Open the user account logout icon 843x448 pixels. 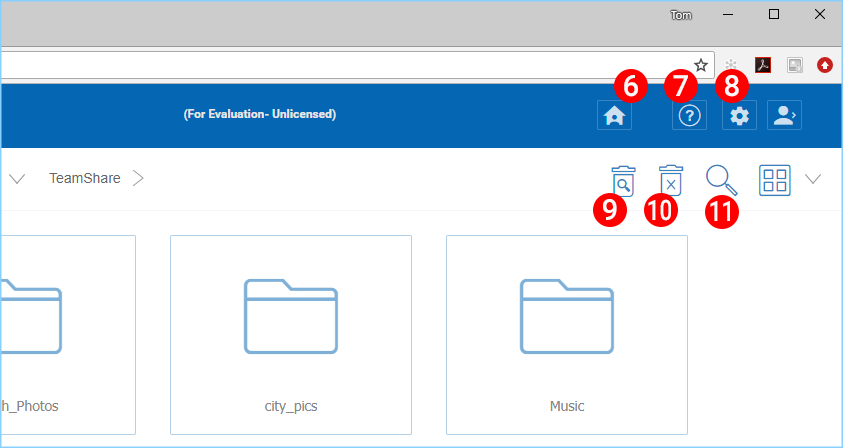coord(784,115)
